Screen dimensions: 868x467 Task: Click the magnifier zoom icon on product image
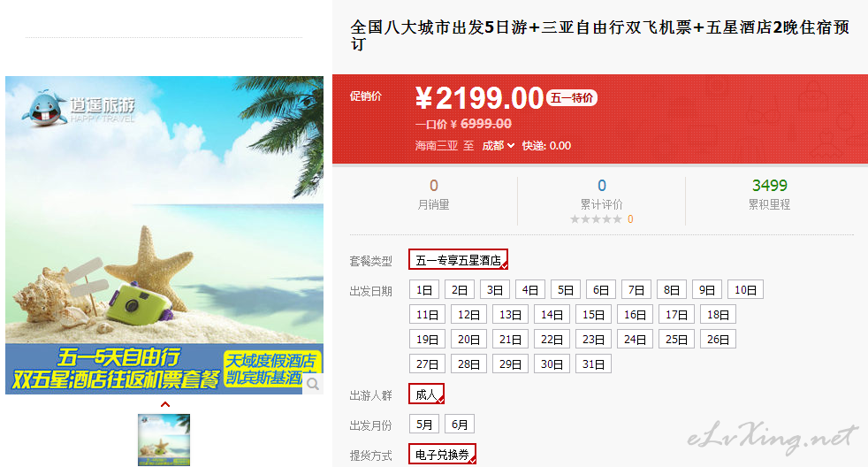pyautogui.click(x=313, y=384)
